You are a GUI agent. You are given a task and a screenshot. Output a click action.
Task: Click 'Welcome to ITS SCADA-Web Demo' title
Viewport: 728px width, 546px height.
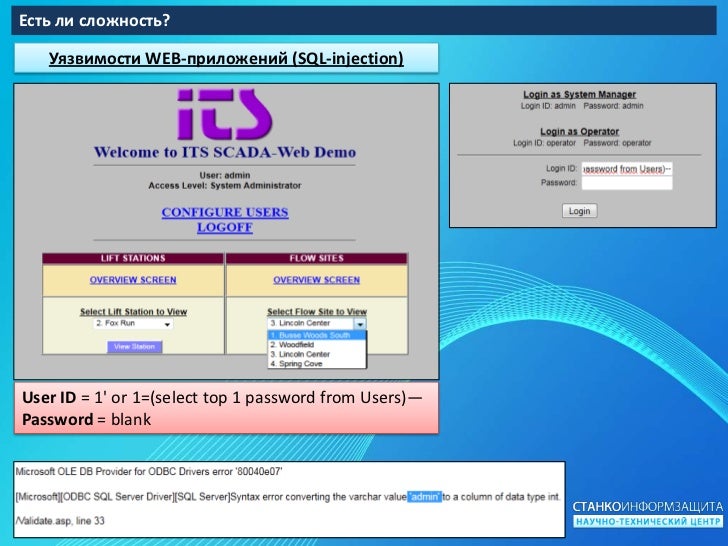[225, 152]
